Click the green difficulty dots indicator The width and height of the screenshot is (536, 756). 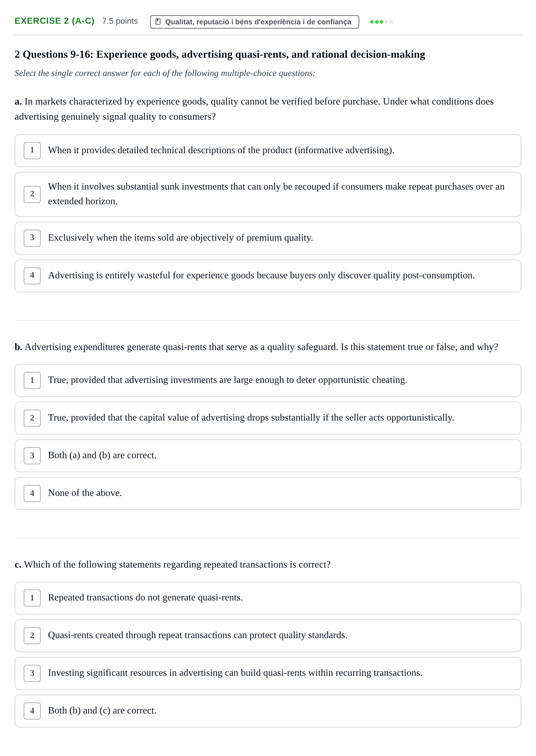pyautogui.click(x=381, y=22)
